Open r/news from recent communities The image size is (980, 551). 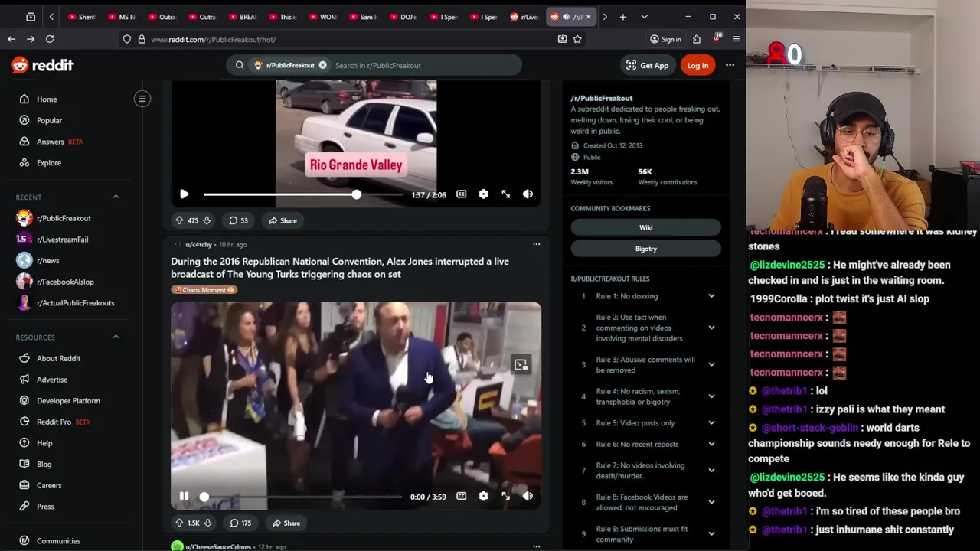coord(47,260)
